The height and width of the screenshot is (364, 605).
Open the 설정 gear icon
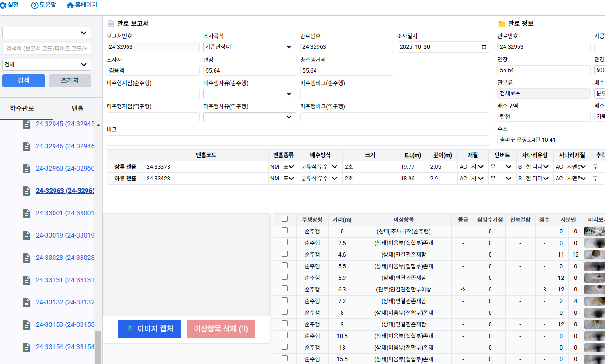point(3,5)
